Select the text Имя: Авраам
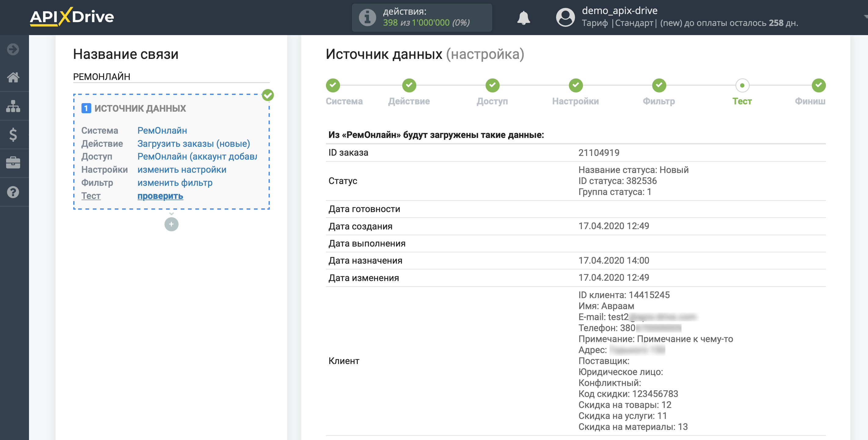Screen dimensions: 868x440 click(x=606, y=306)
